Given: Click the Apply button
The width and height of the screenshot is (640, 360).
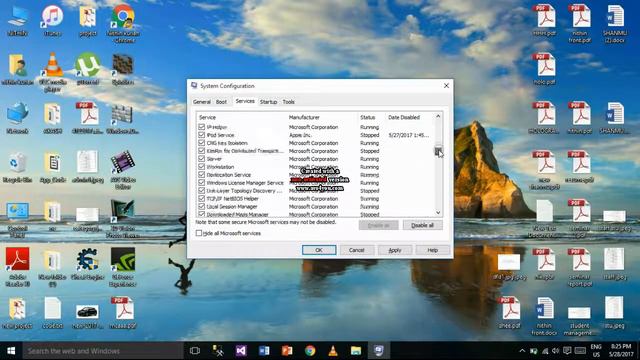Looking at the screenshot, I should (x=395, y=250).
